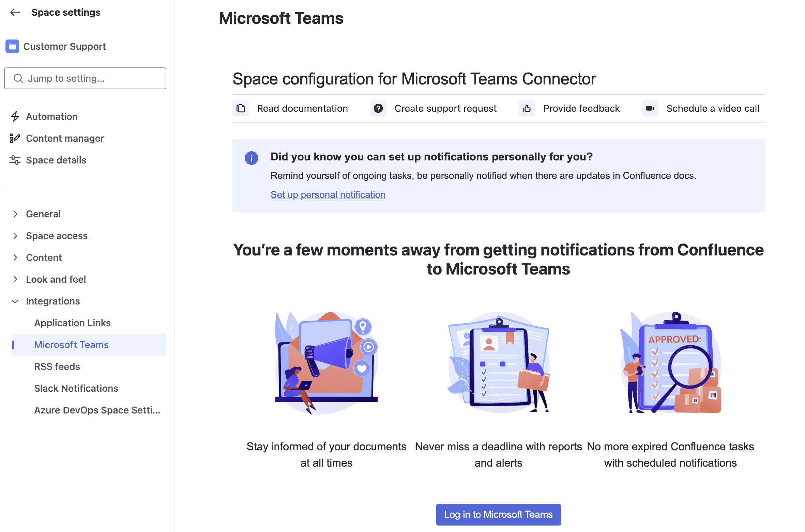Click the video camera call icon
Screen dimensions: 805x532
click(650, 108)
